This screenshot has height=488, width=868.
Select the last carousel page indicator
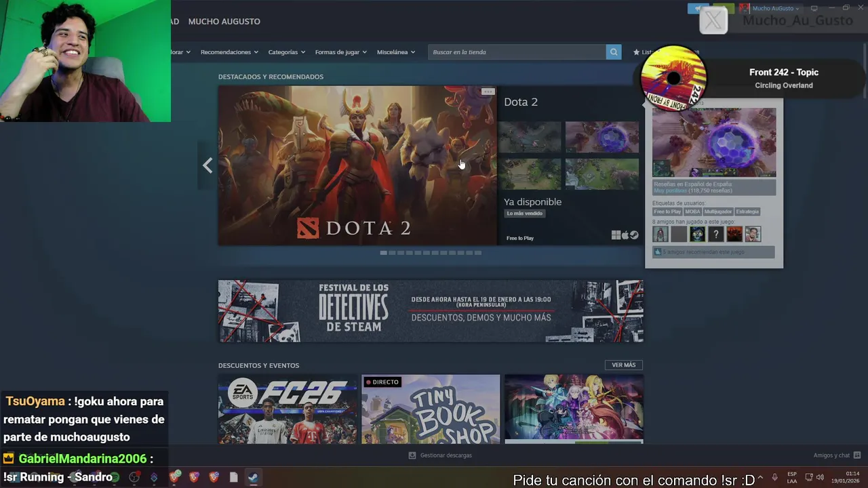(x=478, y=253)
